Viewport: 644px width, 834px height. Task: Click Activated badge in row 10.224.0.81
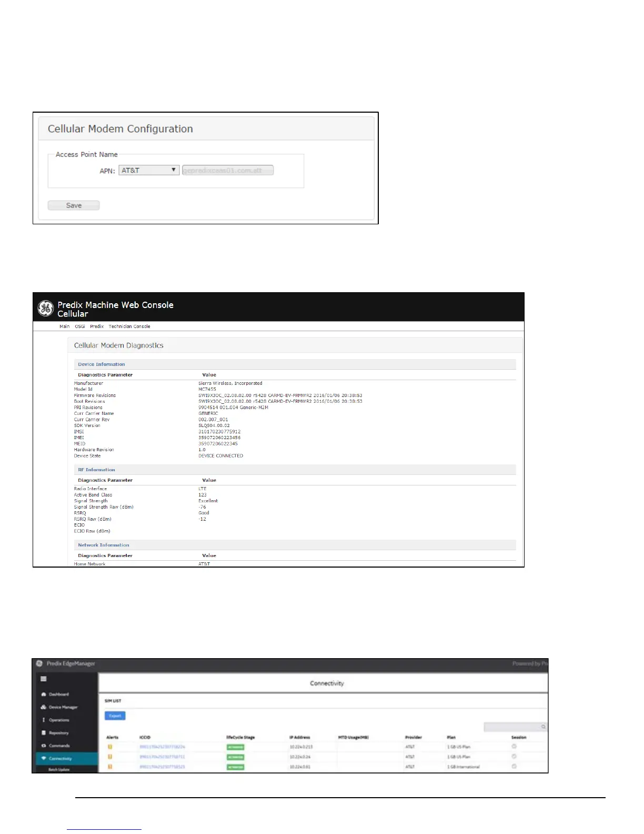coord(235,767)
